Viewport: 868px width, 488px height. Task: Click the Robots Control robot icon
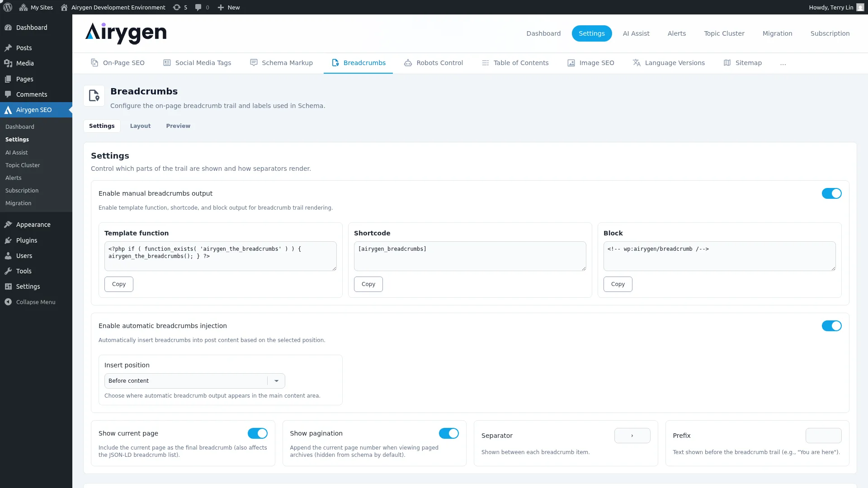(x=408, y=63)
